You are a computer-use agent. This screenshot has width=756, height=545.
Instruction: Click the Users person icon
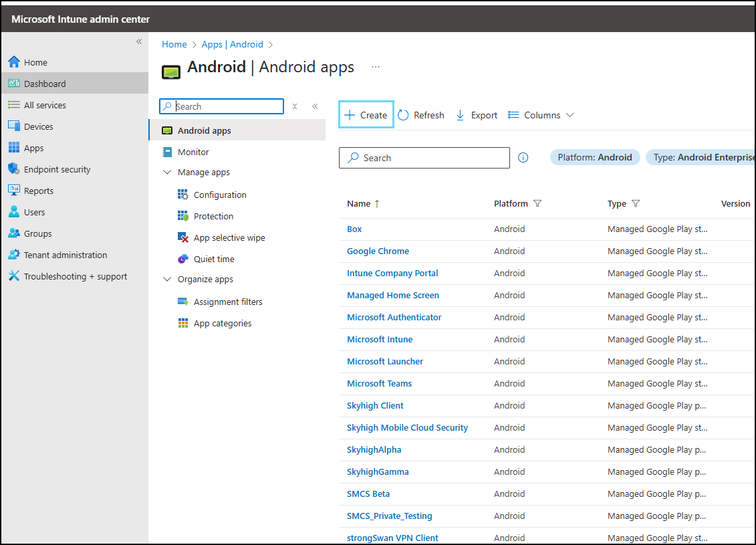pos(14,212)
